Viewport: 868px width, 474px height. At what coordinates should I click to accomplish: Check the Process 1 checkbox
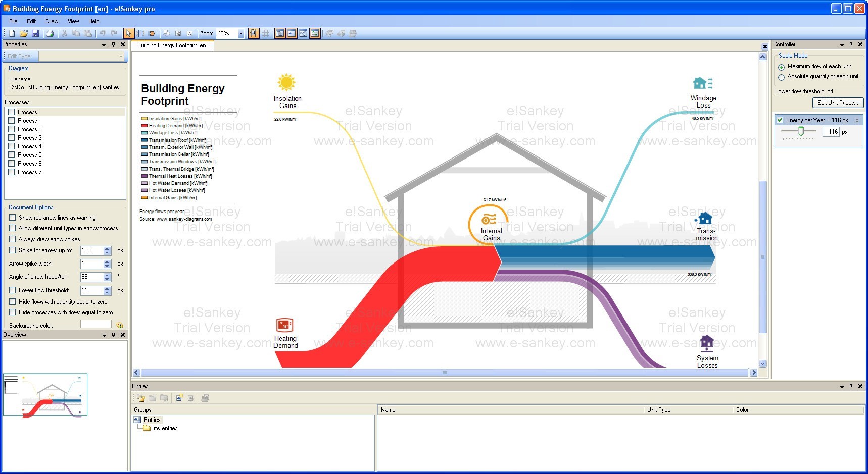(12, 121)
